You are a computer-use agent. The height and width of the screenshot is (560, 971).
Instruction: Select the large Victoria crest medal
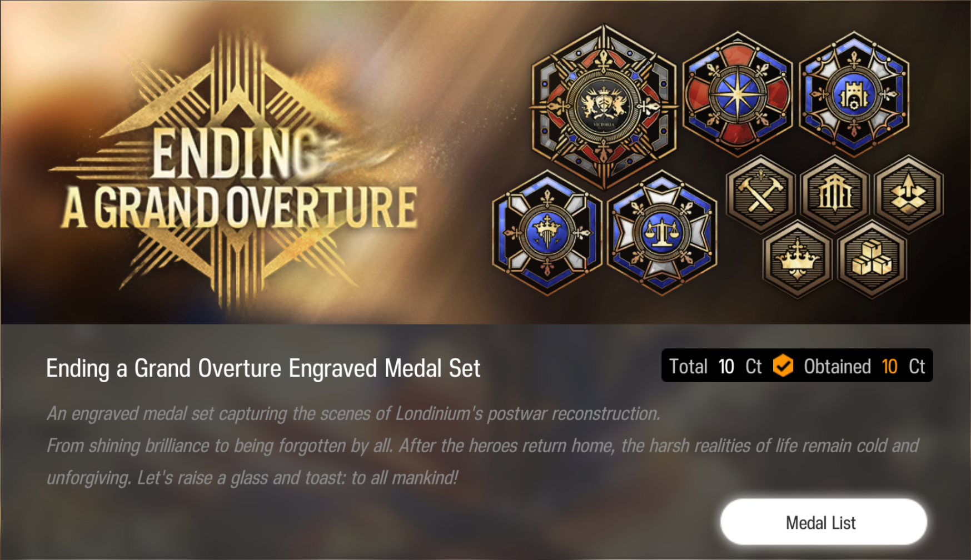click(604, 105)
